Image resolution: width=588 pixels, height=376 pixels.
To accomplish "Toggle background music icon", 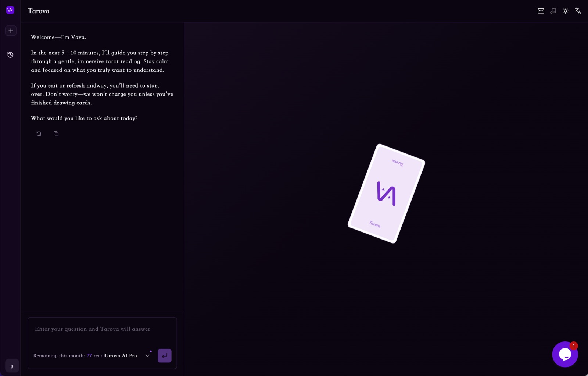I will click(553, 11).
